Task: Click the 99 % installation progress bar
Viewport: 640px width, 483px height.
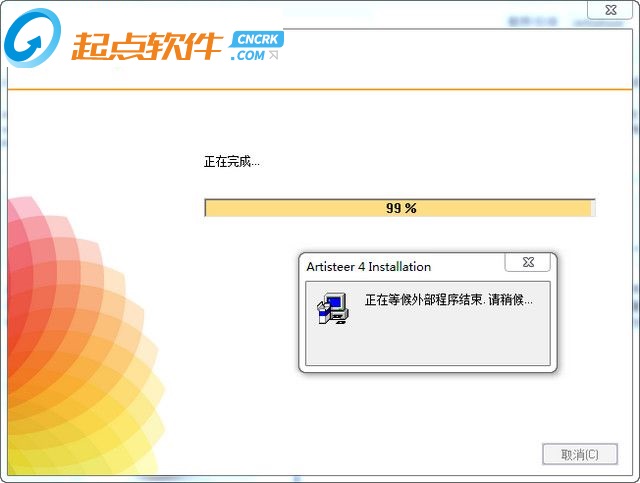Action: [x=400, y=208]
